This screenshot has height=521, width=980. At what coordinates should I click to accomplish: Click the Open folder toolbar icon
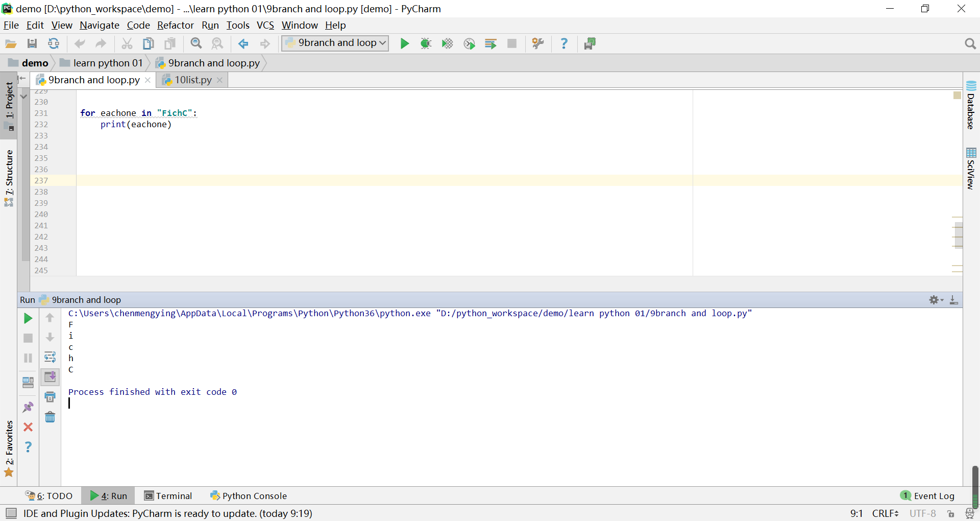tap(11, 44)
